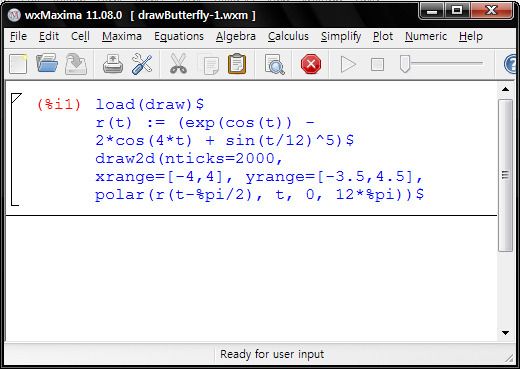
Task: Open the Cell menu
Action: coord(80,36)
